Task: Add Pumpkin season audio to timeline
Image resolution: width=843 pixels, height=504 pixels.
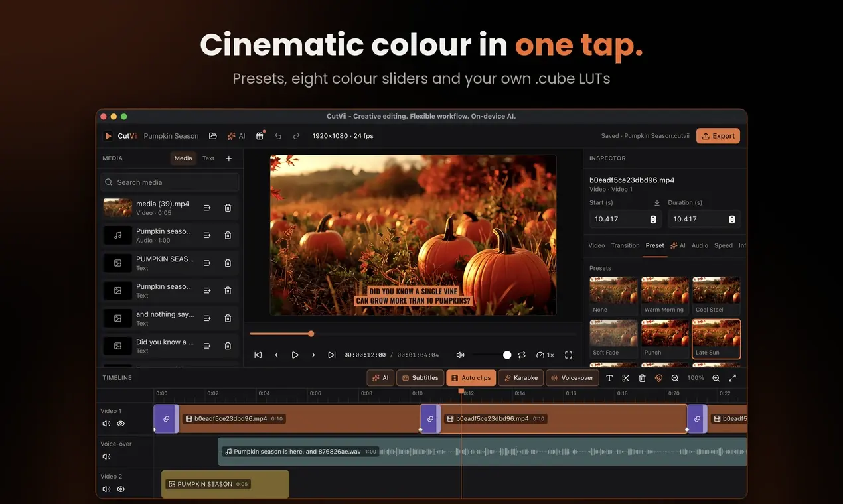Action: [x=207, y=235]
